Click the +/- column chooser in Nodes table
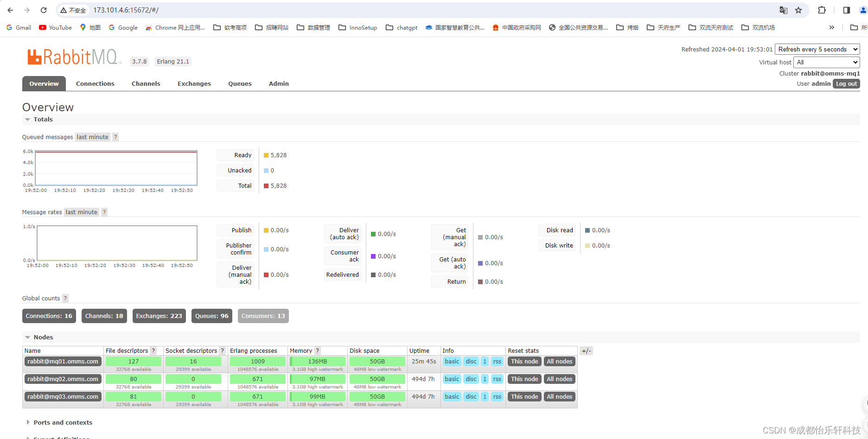868x439 pixels. click(x=586, y=351)
